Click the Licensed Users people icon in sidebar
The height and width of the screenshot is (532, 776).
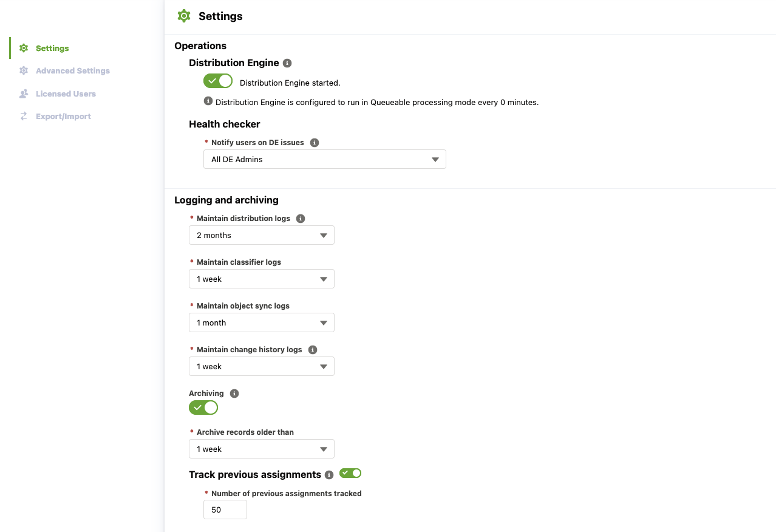coord(24,94)
